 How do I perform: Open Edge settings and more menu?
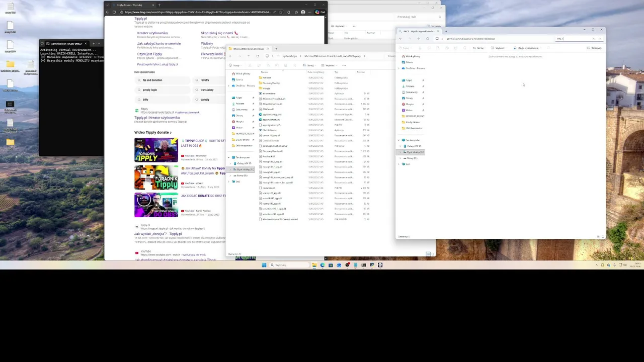click(309, 12)
